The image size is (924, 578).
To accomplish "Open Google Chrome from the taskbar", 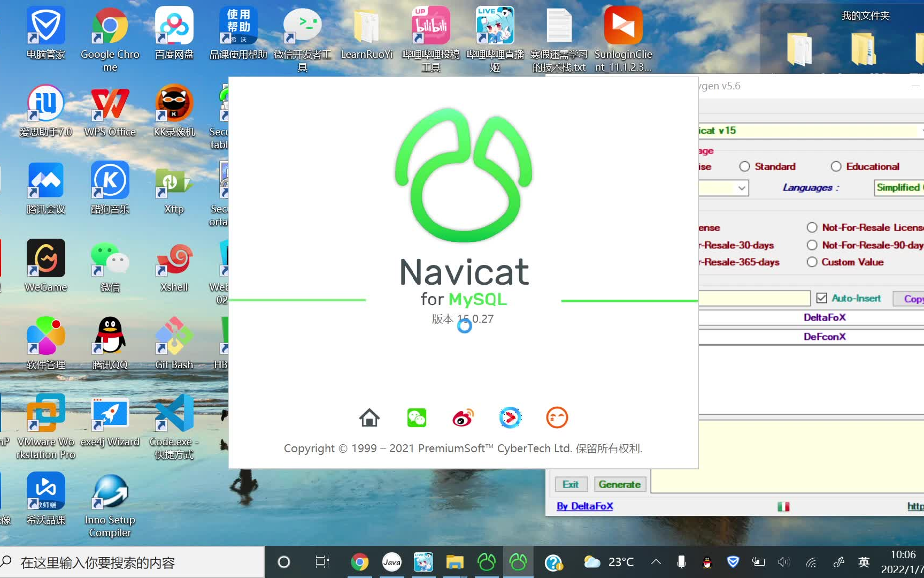I will 360,561.
